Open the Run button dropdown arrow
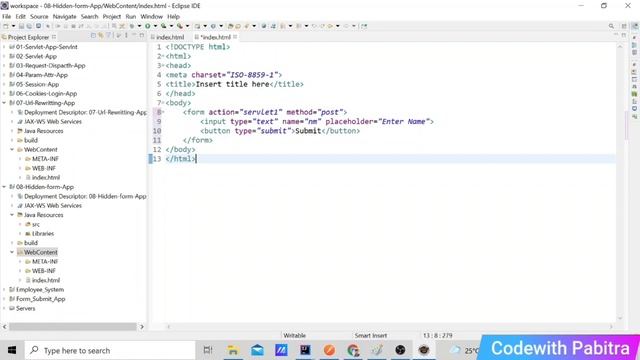The height and width of the screenshot is (360, 640). pos(155,26)
